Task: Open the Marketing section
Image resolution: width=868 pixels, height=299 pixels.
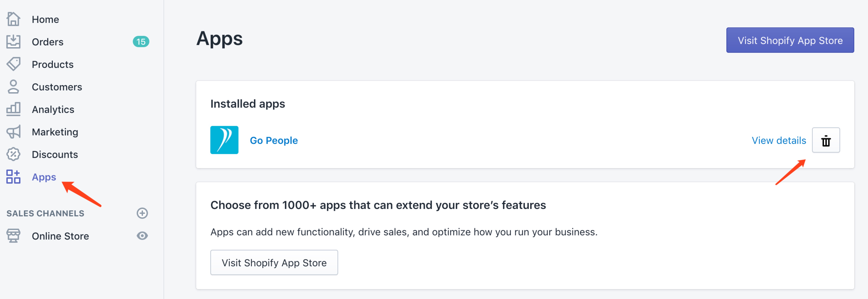Action: coord(55,132)
